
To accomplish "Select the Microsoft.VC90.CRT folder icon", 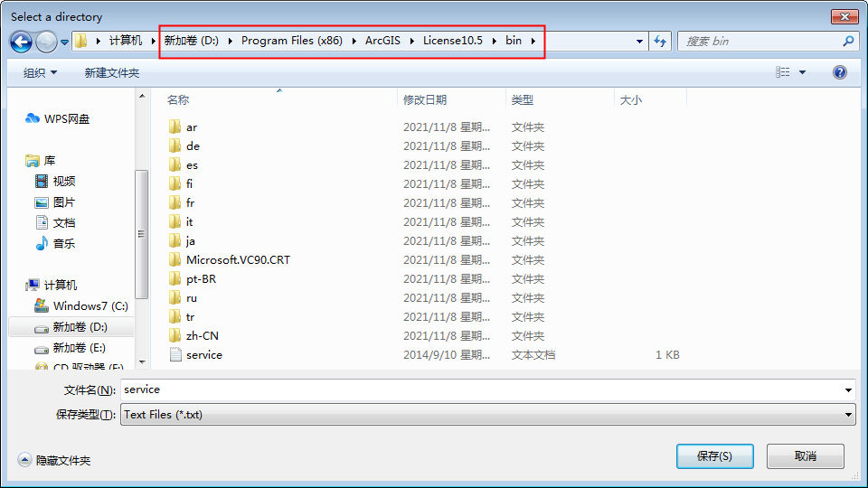I will click(175, 260).
